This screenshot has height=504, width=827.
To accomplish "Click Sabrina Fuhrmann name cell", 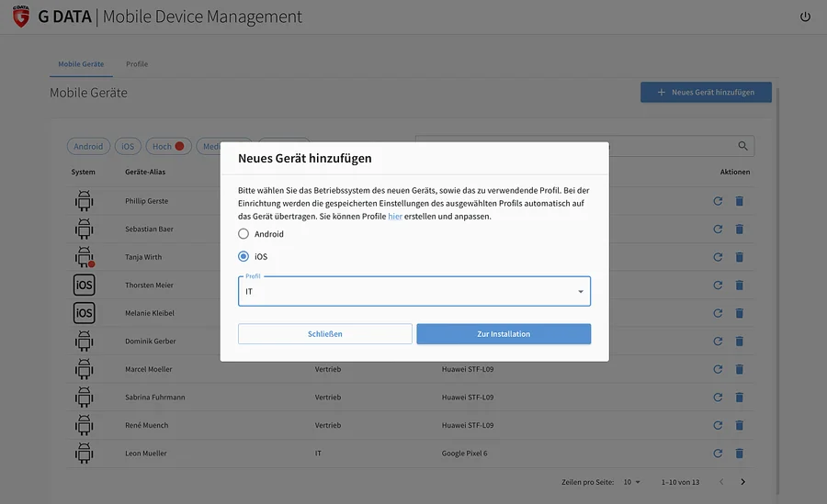I will tap(155, 397).
